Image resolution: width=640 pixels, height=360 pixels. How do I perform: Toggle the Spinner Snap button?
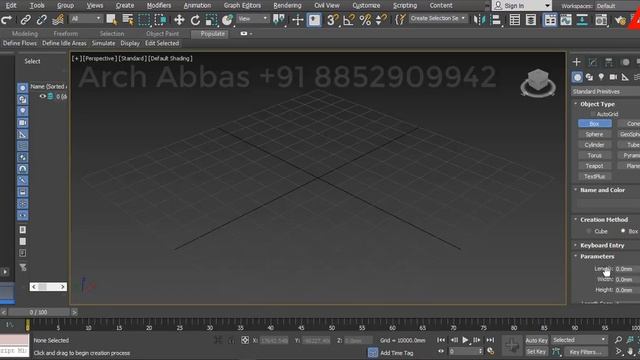pyautogui.click(x=381, y=20)
